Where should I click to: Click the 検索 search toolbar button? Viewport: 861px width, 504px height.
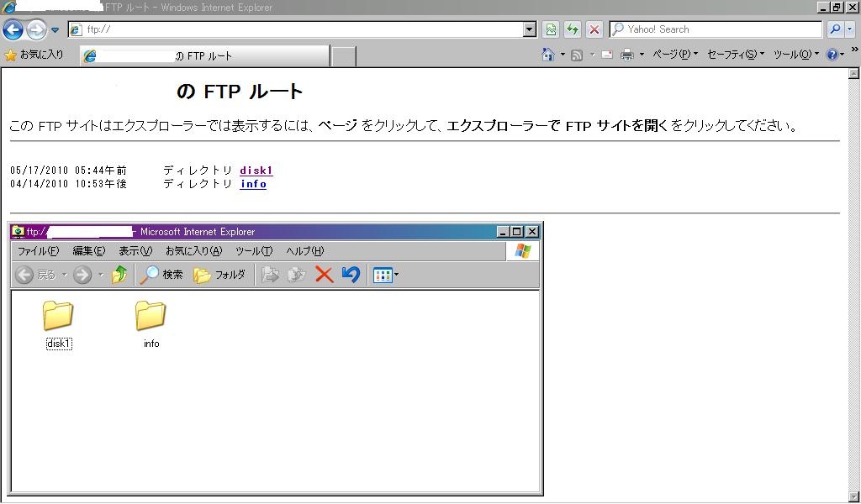pos(161,275)
